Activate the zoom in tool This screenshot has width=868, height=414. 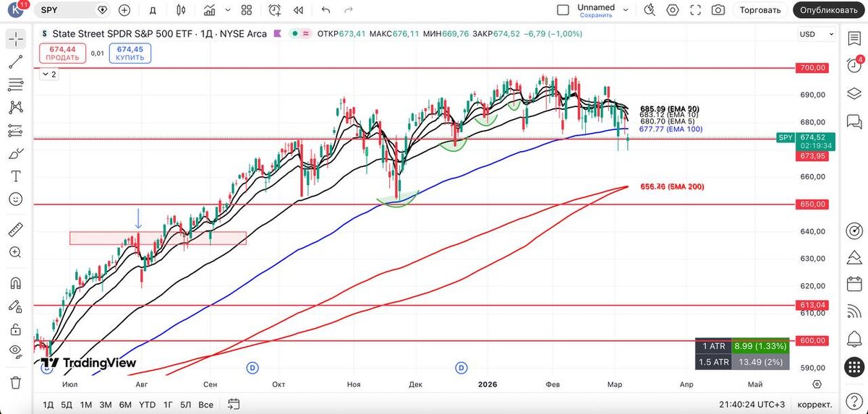(16, 252)
